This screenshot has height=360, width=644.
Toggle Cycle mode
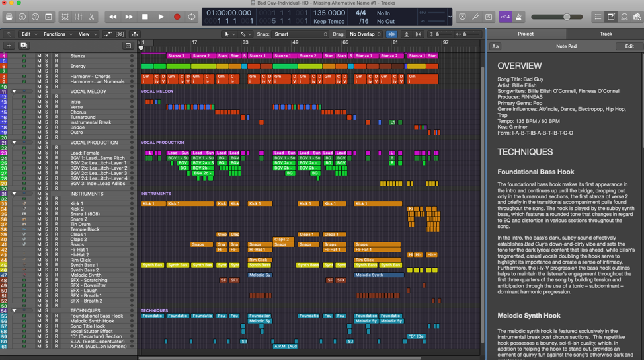click(191, 17)
